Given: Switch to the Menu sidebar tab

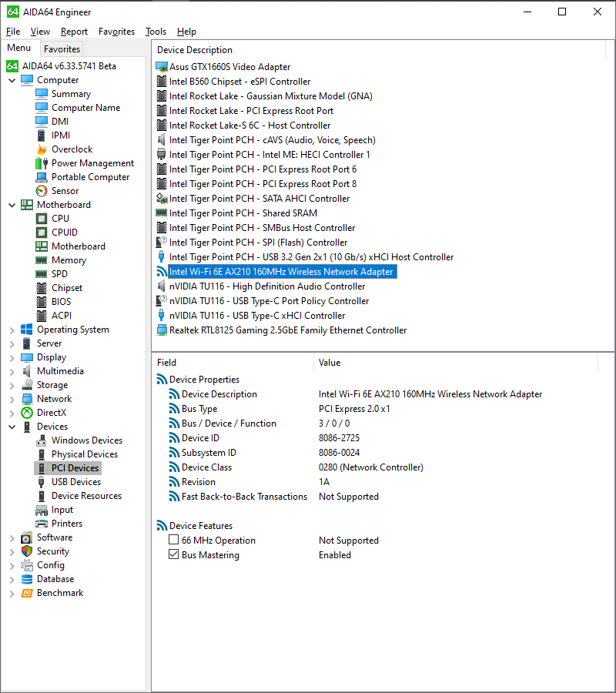Looking at the screenshot, I should pyautogui.click(x=19, y=48).
